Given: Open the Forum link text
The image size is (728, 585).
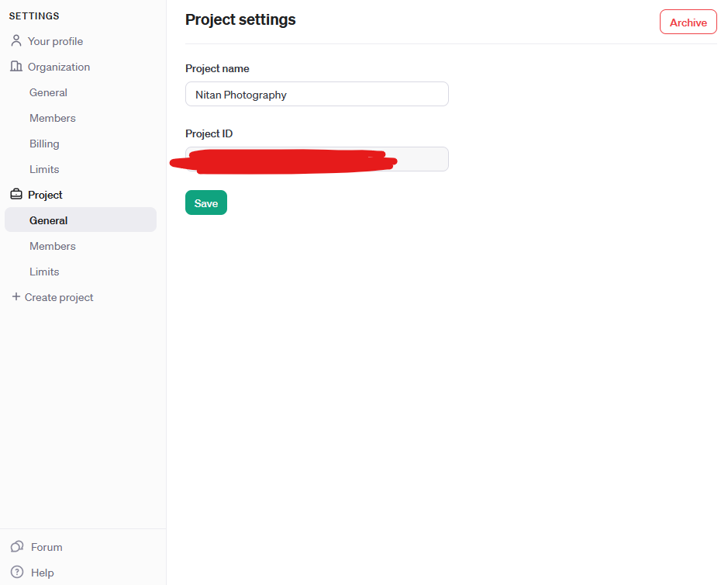Looking at the screenshot, I should click(47, 547).
